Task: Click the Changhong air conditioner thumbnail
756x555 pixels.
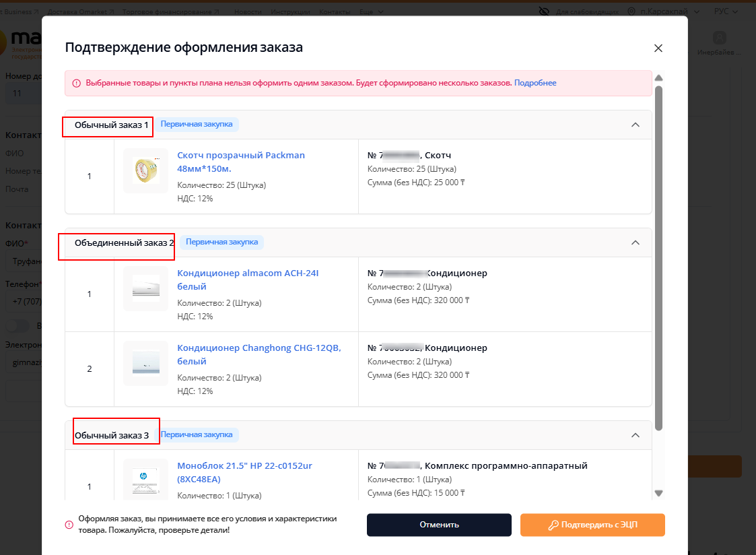Action: (x=145, y=363)
